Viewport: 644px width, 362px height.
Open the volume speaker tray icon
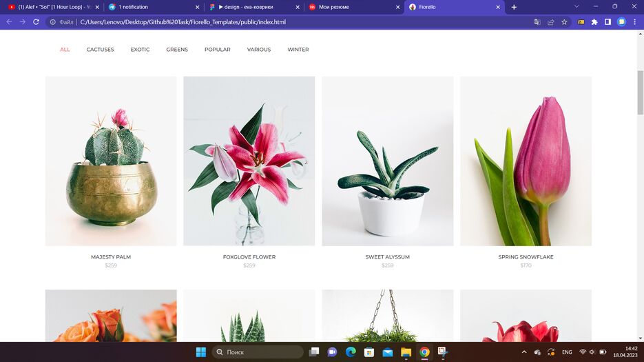point(592,352)
